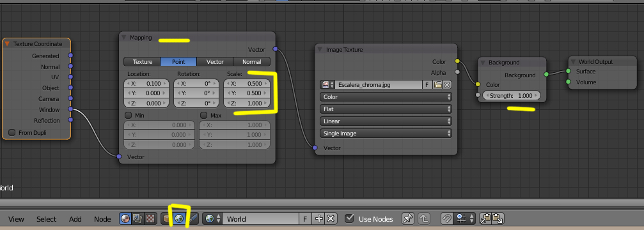Image resolution: width=644 pixels, height=230 pixels.
Task: Toggle fake user F for World
Action: [305, 219]
